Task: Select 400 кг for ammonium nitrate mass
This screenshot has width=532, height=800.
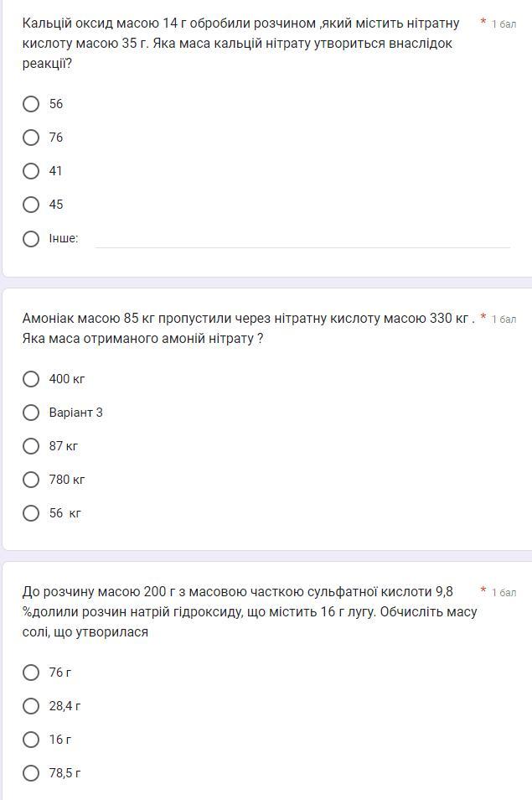Action: 31,379
